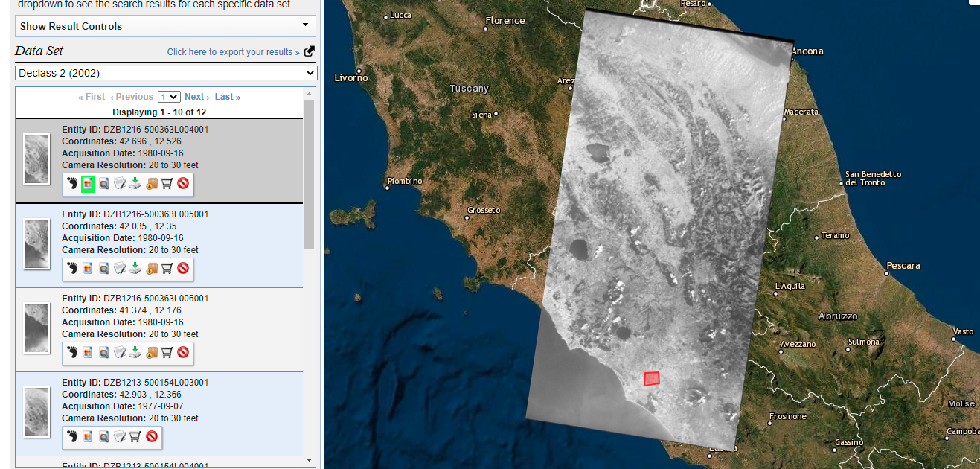Click the Grosseto label on the map
Viewport: 980px width, 469px height.
pyautogui.click(x=484, y=211)
